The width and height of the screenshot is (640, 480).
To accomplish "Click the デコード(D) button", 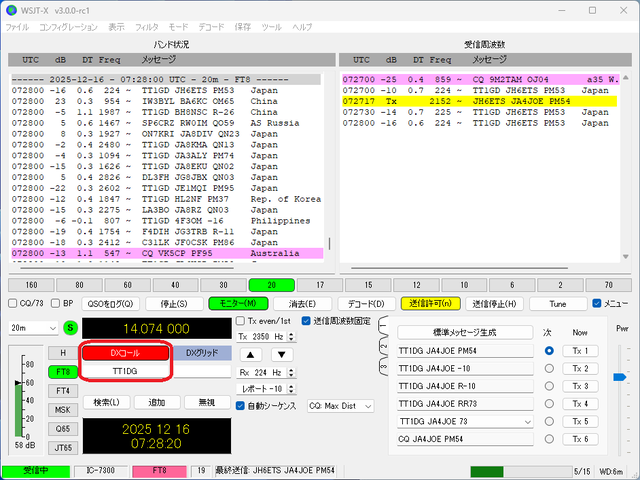I will 367,304.
